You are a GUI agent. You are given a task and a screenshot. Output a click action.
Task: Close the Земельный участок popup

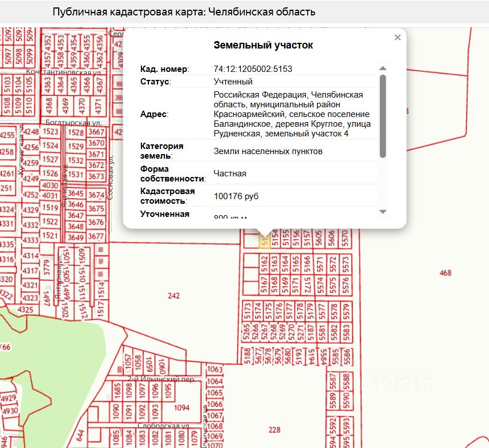(397, 38)
